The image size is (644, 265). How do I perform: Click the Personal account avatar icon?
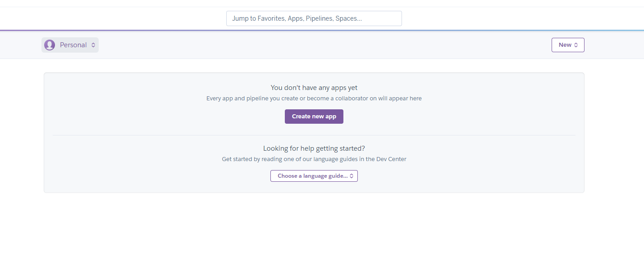tap(50, 45)
